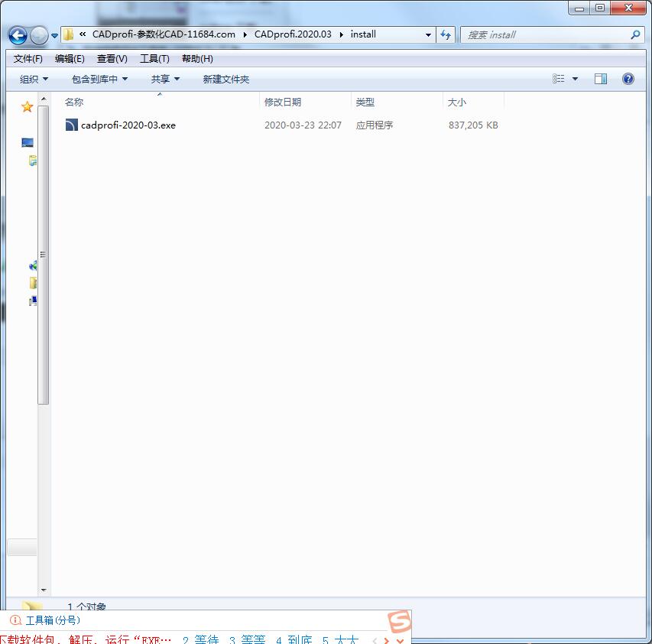Click the Sogou S logo on the IME bar
Viewport: 652px width, 644px height.
(x=400, y=622)
